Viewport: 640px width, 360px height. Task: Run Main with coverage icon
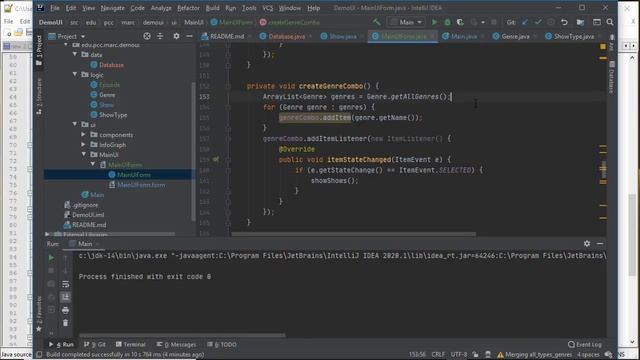tap(460, 22)
